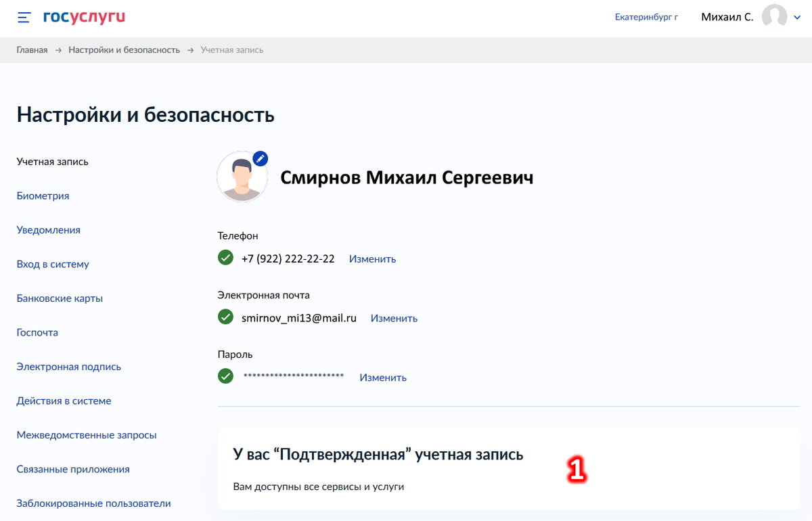812x521 pixels.
Task: Change city Екатеринбург г
Action: click(x=646, y=17)
